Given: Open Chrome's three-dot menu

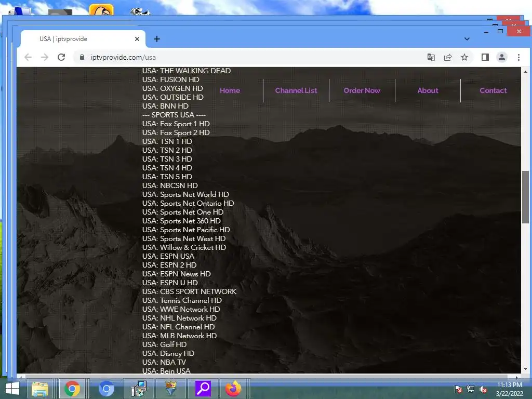Looking at the screenshot, I should tap(518, 57).
